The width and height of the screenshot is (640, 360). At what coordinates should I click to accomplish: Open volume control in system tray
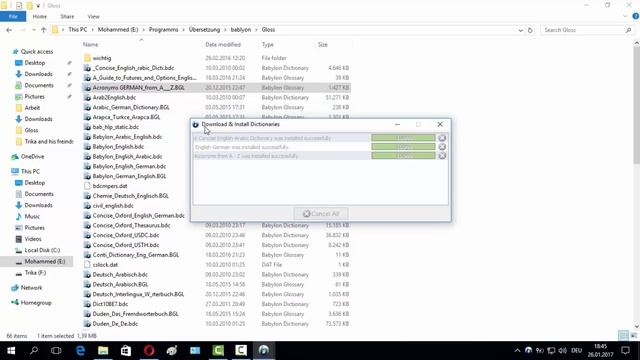(562, 350)
